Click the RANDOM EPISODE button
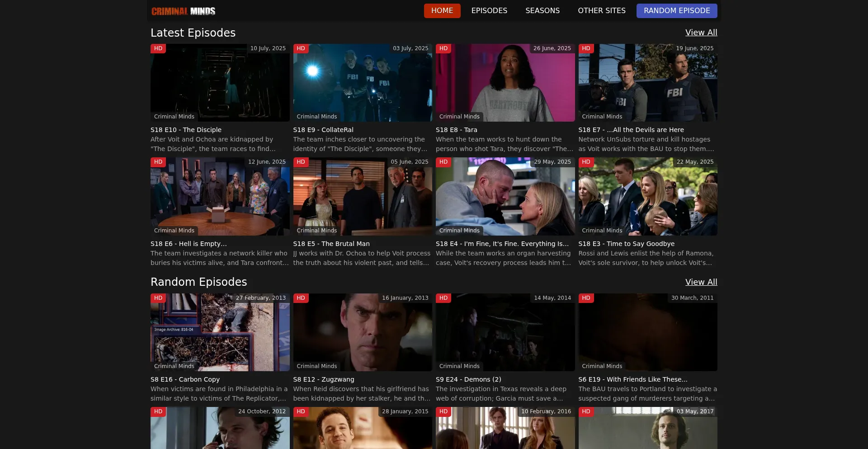 (x=677, y=11)
